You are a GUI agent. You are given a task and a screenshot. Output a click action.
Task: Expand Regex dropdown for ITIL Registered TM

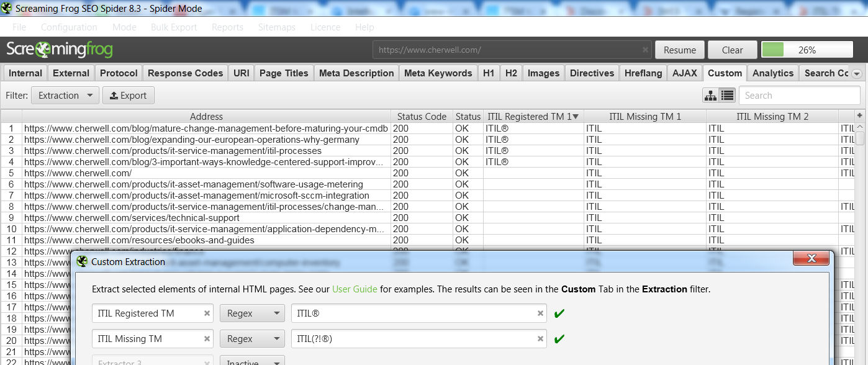tap(252, 313)
